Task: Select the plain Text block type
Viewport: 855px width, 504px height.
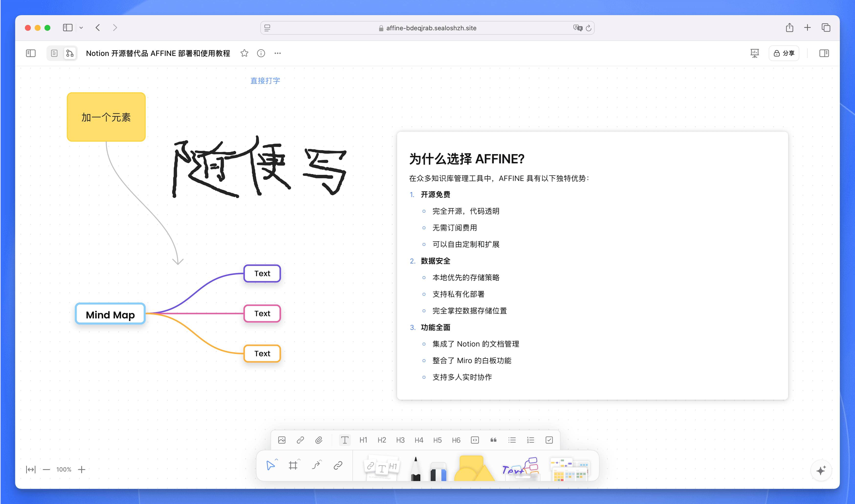Action: [344, 440]
